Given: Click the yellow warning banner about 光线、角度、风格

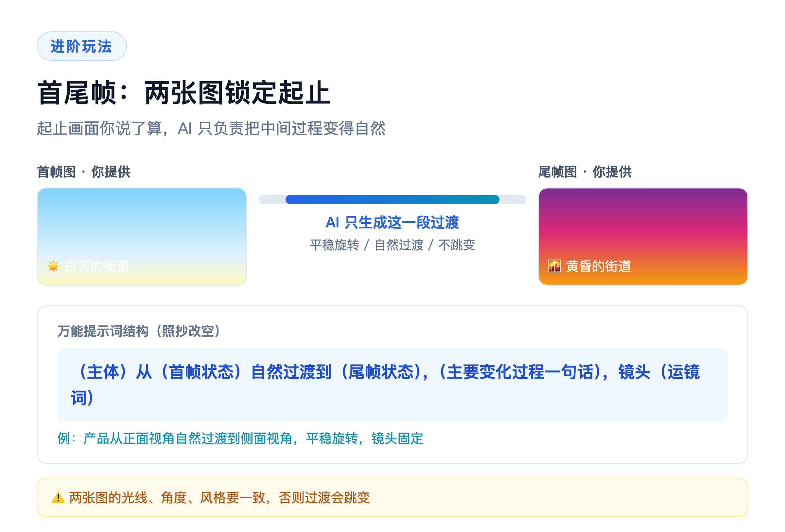Looking at the screenshot, I should pos(392,498).
